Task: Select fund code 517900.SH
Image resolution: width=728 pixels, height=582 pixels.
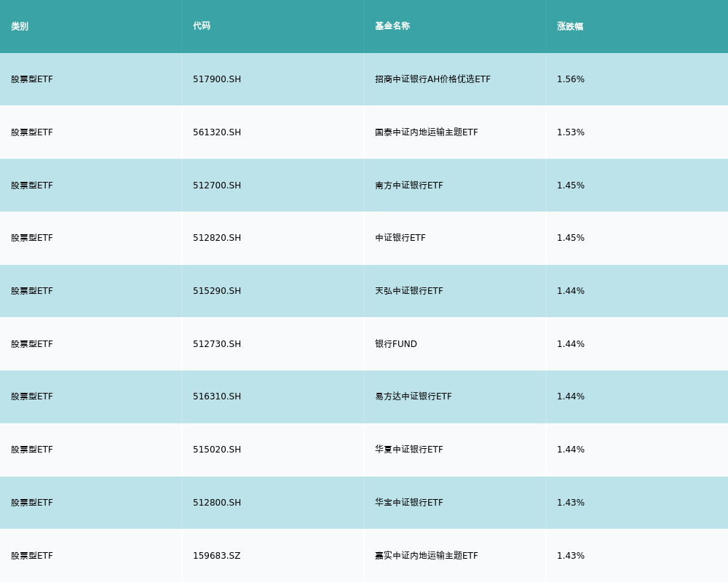Action: (217, 79)
